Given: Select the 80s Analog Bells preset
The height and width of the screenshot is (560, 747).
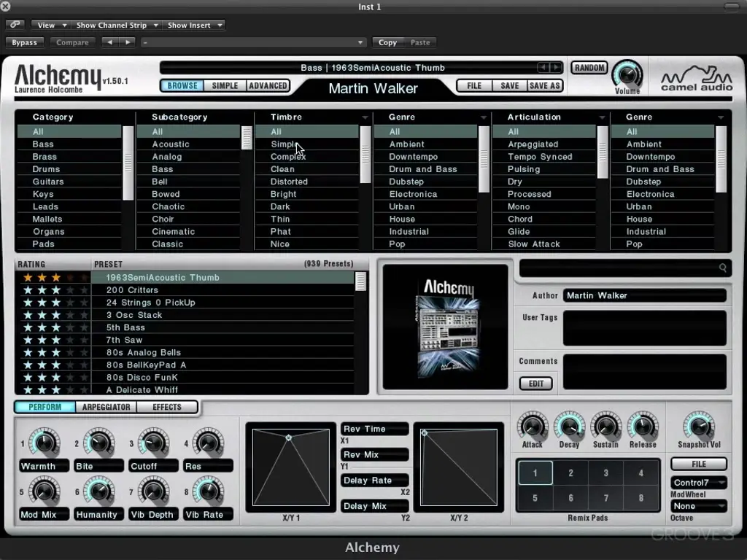Looking at the screenshot, I should click(222, 352).
